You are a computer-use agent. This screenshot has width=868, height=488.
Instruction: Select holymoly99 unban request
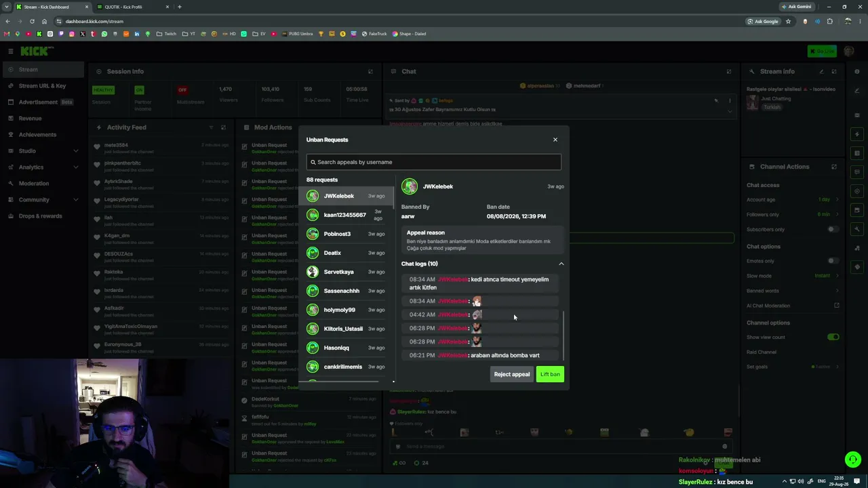pos(346,310)
